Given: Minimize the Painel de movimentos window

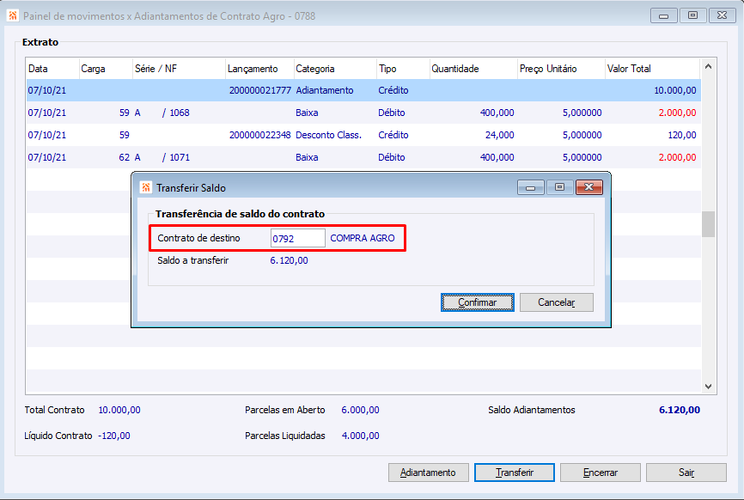Looking at the screenshot, I should (664, 15).
